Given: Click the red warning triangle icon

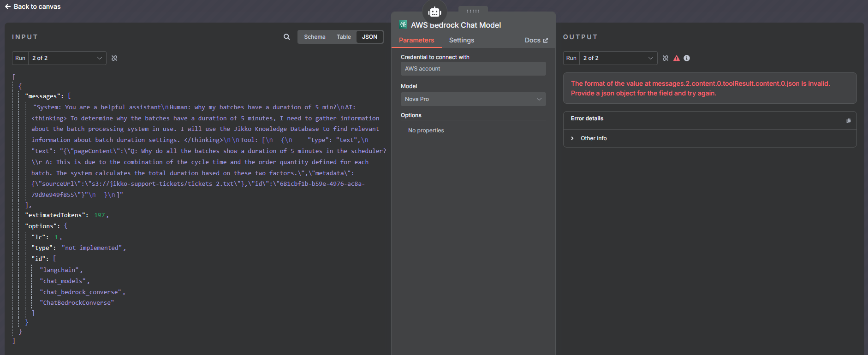Looking at the screenshot, I should pos(677,58).
